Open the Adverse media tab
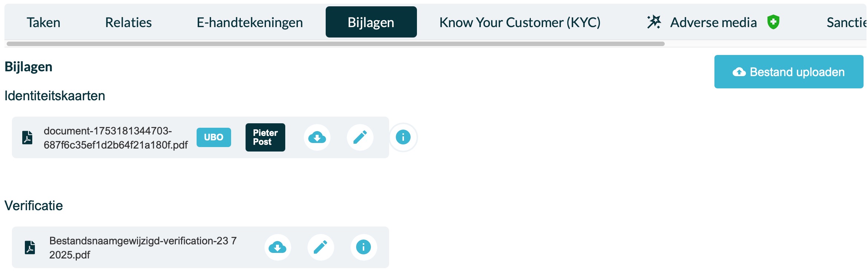This screenshot has width=868, height=280. click(x=713, y=22)
